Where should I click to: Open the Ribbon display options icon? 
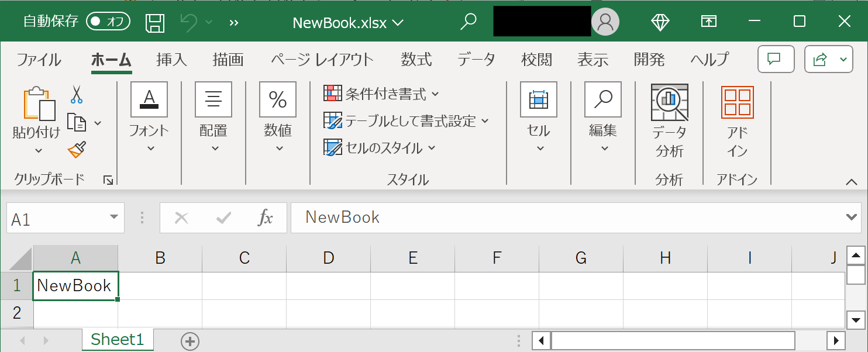point(708,22)
